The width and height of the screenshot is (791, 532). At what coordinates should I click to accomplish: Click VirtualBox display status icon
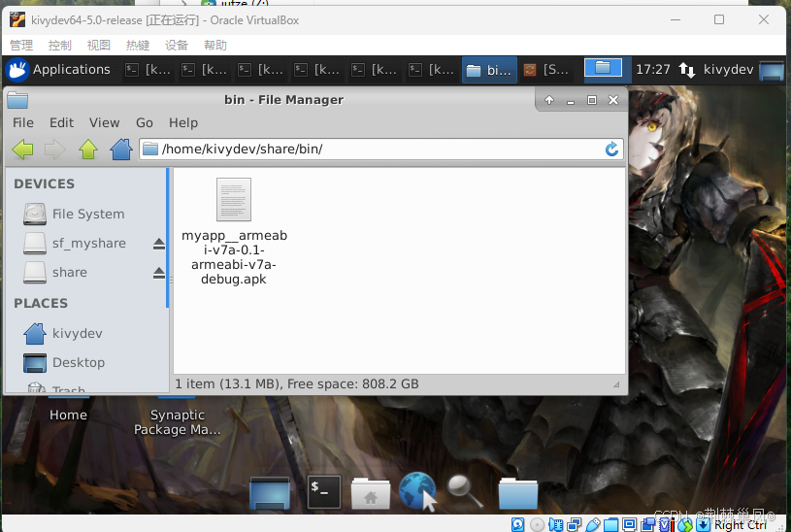(x=629, y=524)
